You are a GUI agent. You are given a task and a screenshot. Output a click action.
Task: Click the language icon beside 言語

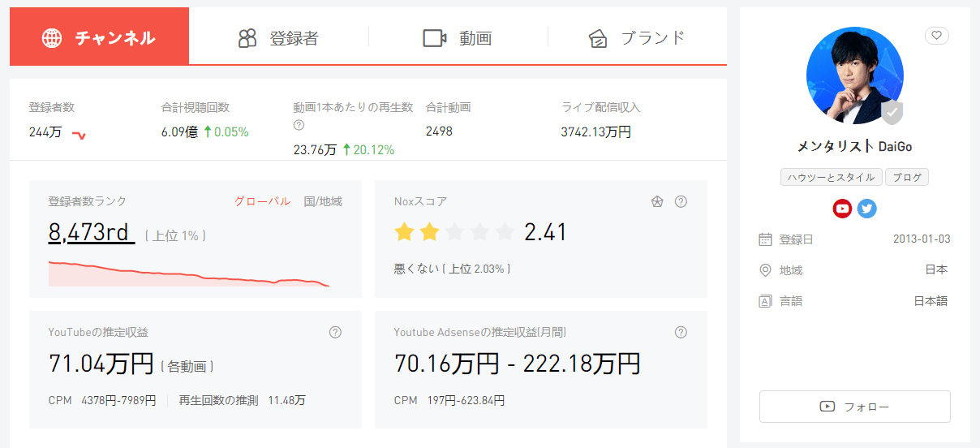765,301
